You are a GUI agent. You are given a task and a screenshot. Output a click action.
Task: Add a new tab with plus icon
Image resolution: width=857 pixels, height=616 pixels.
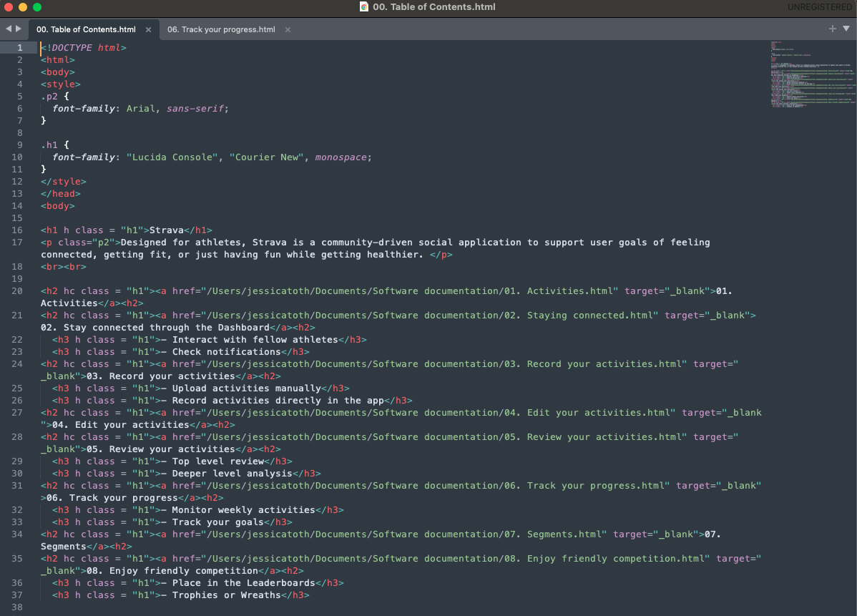click(x=832, y=29)
